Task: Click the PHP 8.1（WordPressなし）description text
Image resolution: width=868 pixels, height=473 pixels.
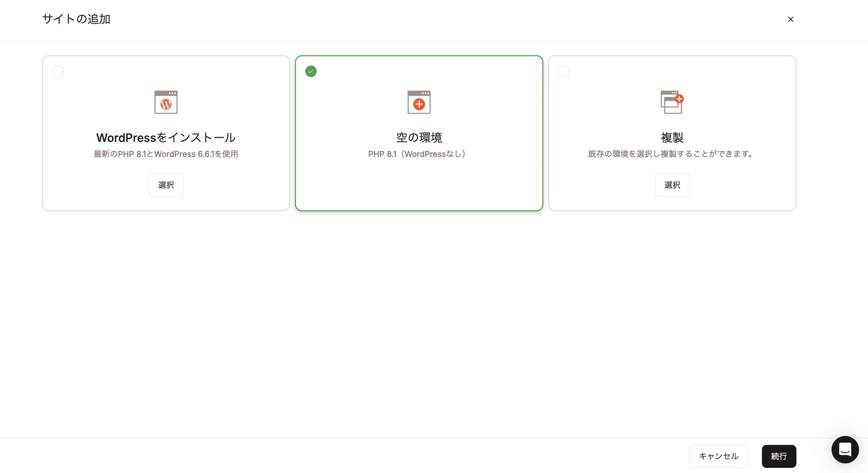Action: [x=417, y=154]
